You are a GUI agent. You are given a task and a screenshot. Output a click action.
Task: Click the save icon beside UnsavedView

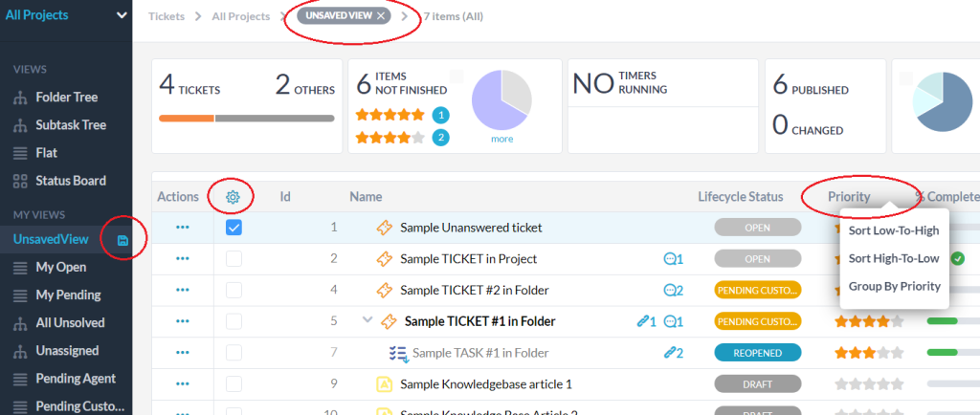tap(123, 240)
